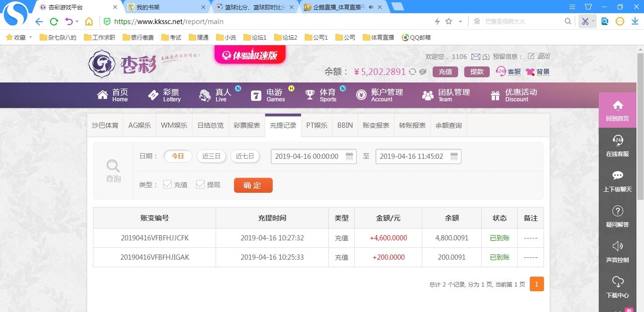Open the 电游 Games menu

267,95
